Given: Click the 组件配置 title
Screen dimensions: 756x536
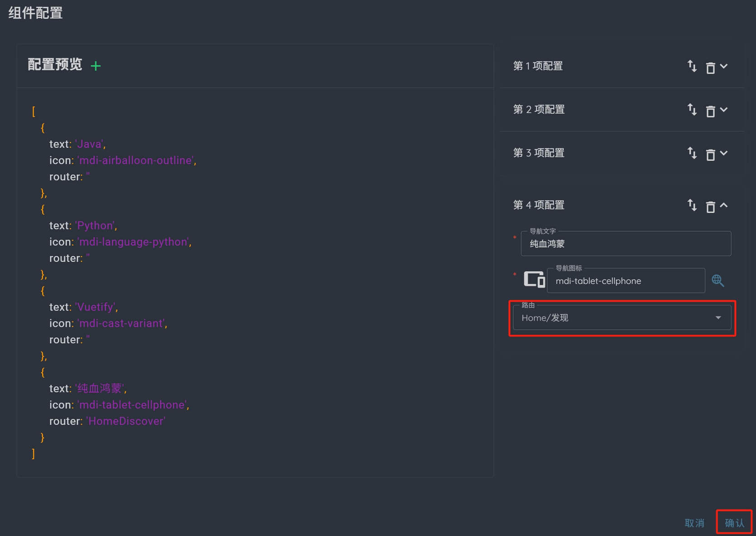Looking at the screenshot, I should tap(35, 13).
